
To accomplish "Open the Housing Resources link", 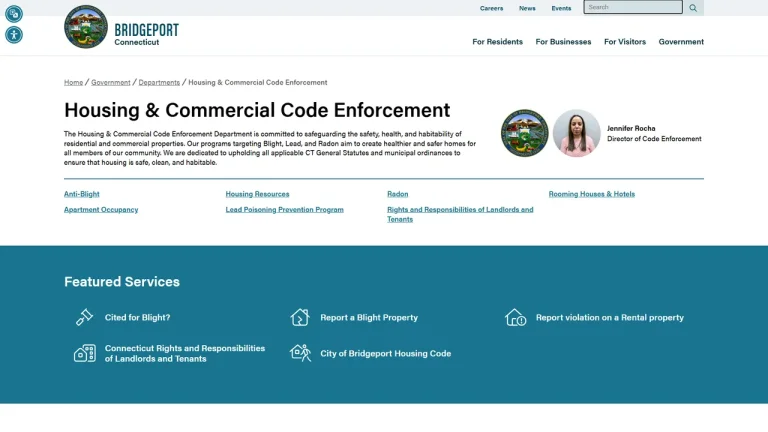I will click(x=257, y=194).
